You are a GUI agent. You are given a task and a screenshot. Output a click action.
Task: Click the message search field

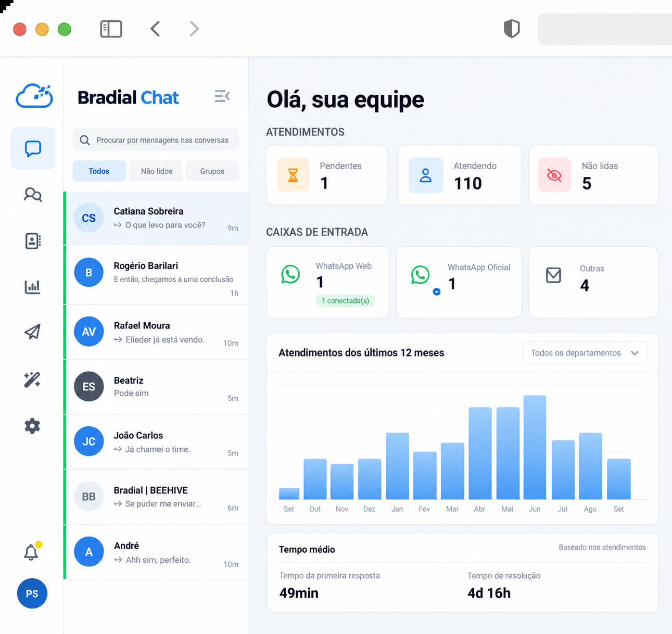(x=156, y=140)
